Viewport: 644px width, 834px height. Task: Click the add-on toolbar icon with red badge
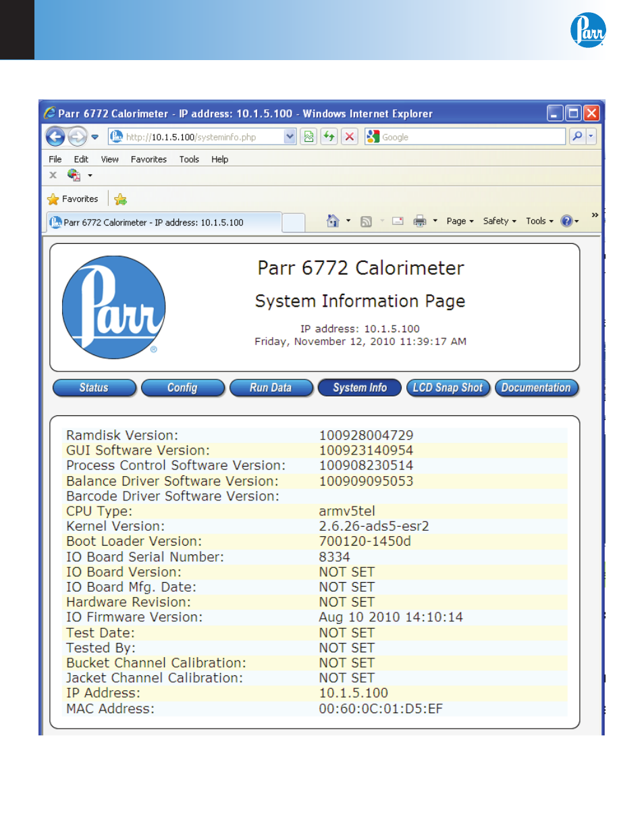[74, 175]
